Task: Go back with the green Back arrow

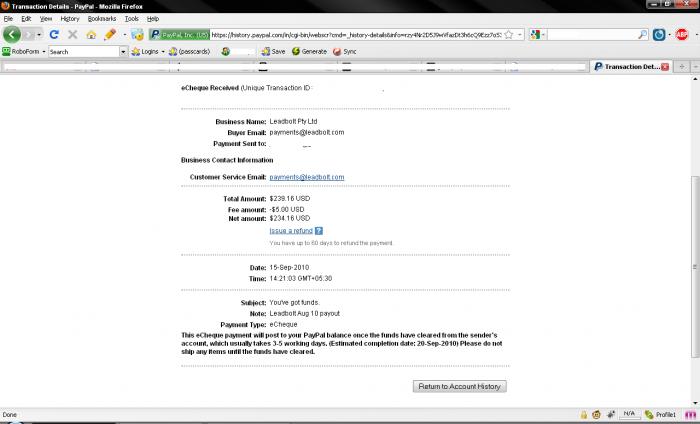Action: click(12, 34)
